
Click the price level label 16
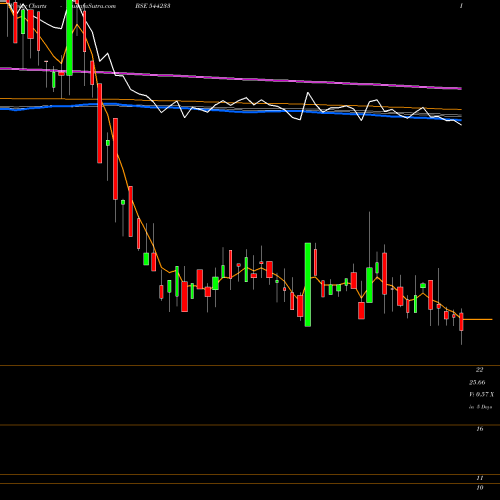pyautogui.click(x=479, y=429)
